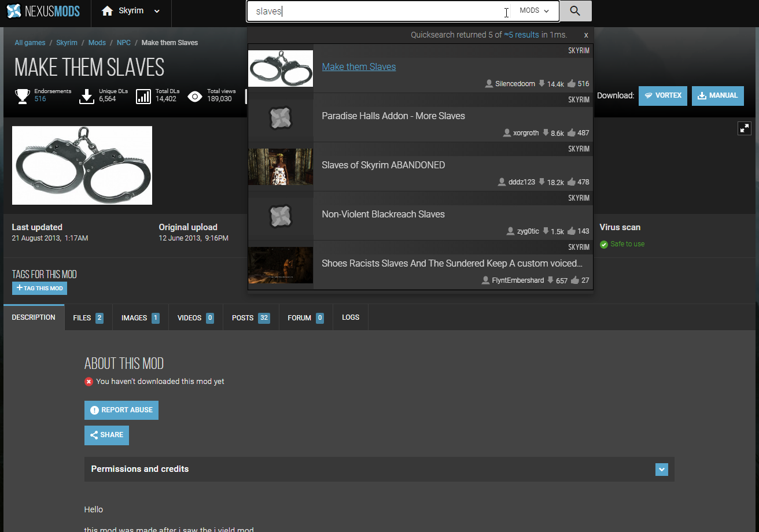The image size is (759, 532).
Task: Click the Tag This Mod button
Action: [x=39, y=288]
